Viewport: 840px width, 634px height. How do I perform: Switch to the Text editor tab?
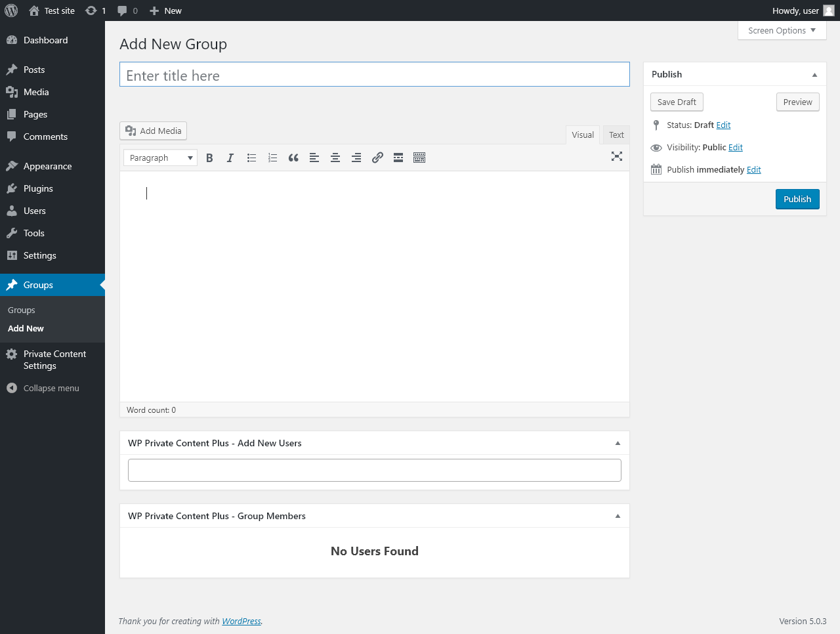click(616, 135)
